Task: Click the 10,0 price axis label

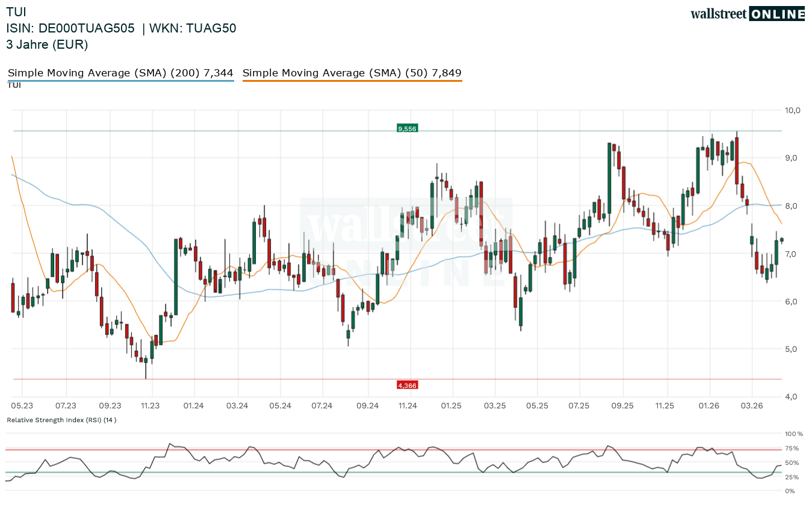Action: [x=792, y=110]
